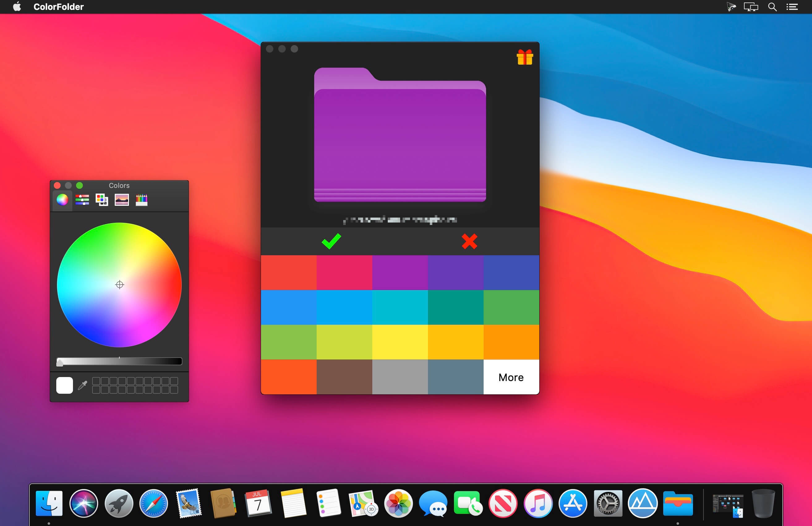Open ColorFolder app icon in Dock
This screenshot has width=812, height=526.
coord(678,503)
